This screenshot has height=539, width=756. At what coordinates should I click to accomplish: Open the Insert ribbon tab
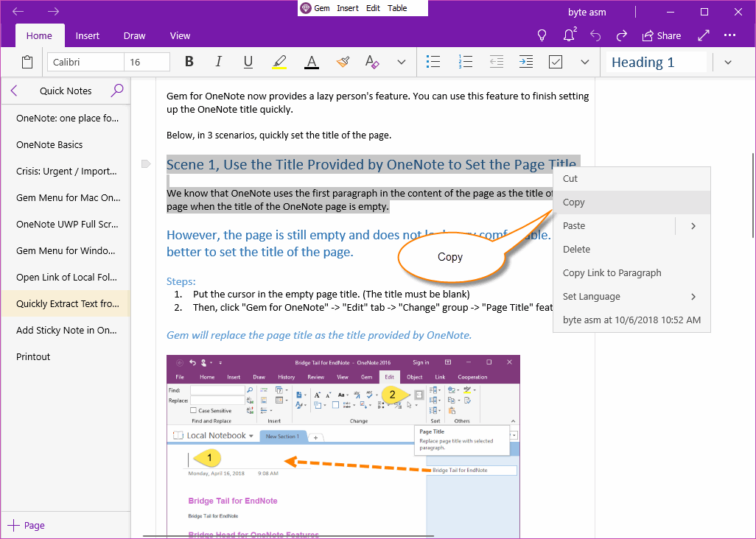(x=87, y=35)
